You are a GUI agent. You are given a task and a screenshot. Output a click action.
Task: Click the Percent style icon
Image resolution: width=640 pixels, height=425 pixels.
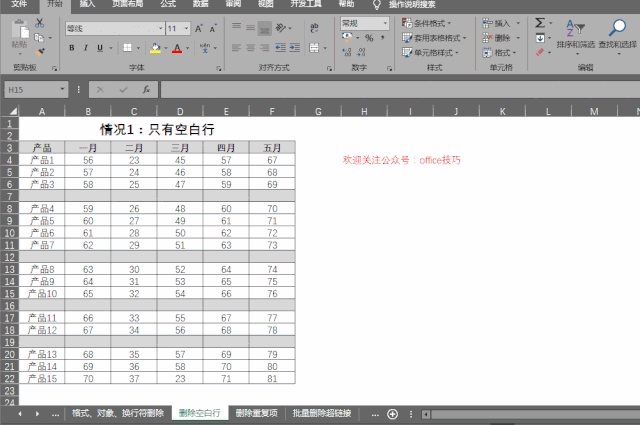click(x=369, y=38)
